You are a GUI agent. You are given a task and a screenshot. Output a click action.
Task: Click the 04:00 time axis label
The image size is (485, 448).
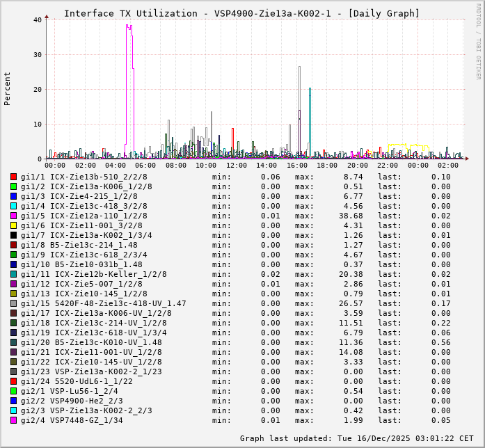pyautogui.click(x=116, y=166)
